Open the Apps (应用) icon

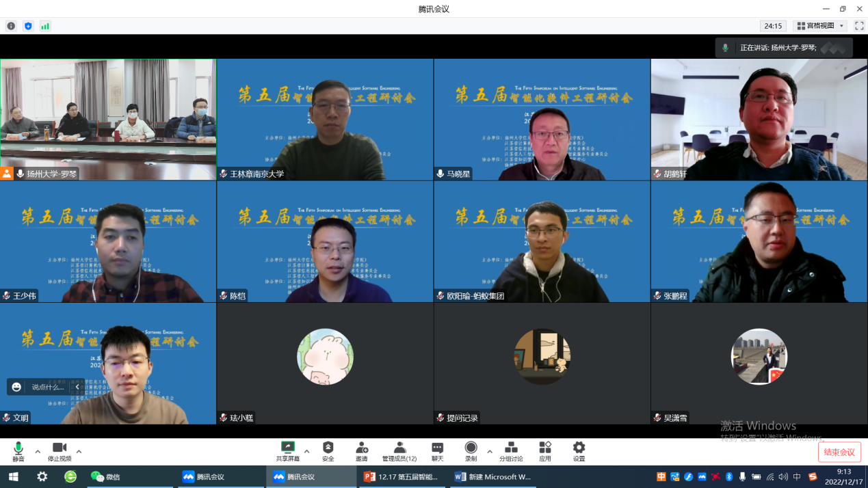coord(545,450)
